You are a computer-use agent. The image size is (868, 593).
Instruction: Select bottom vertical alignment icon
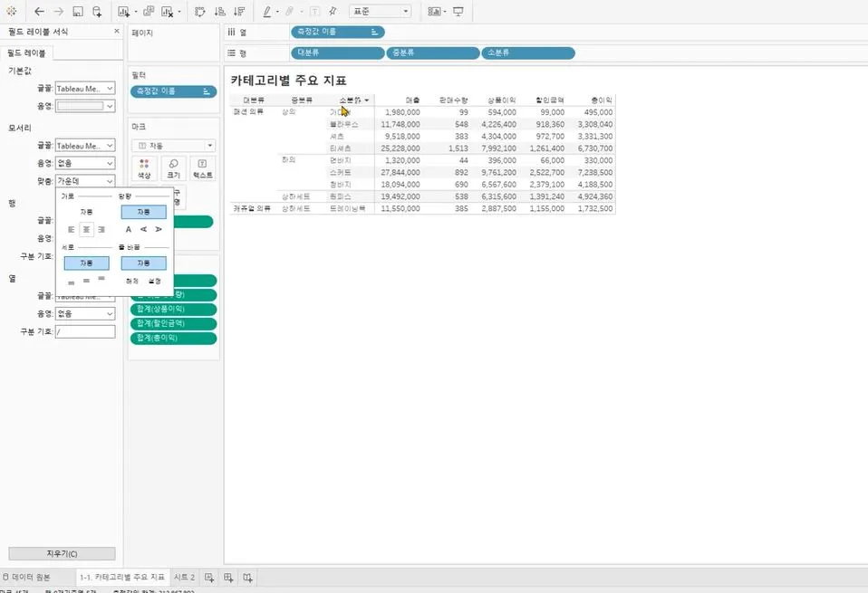71,282
